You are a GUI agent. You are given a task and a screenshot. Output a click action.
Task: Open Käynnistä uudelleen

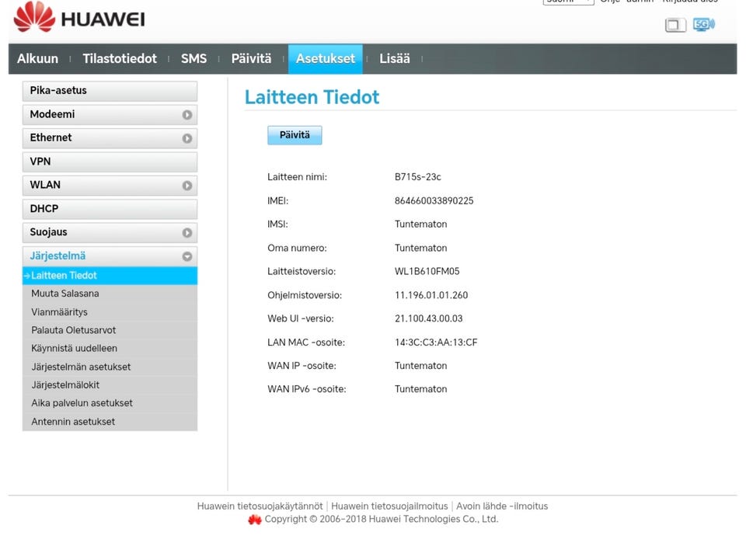[110, 349]
